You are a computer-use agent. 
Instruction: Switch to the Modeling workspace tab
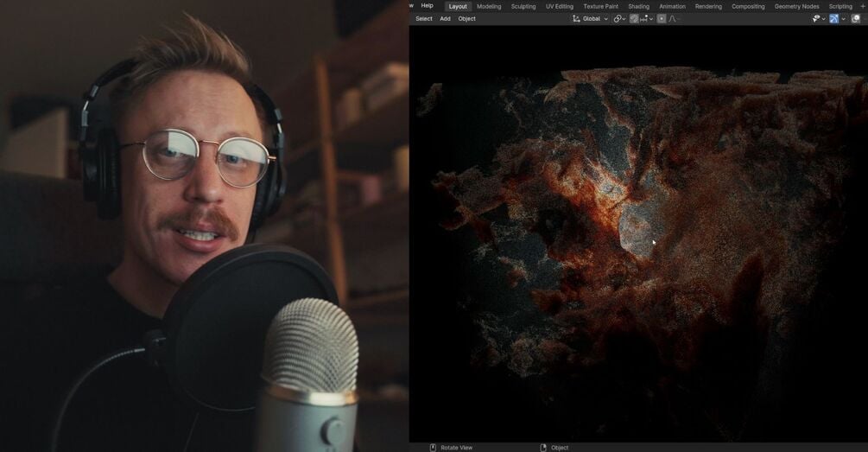click(489, 7)
